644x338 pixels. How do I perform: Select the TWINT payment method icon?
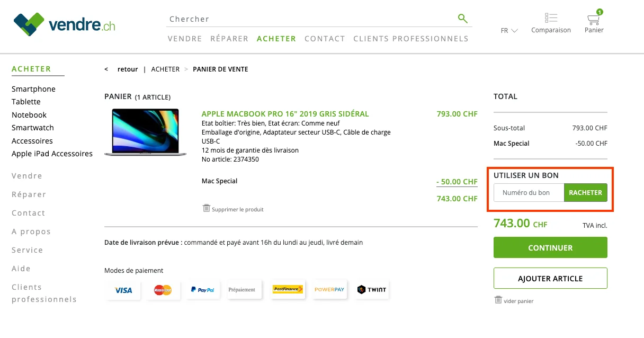pos(372,289)
